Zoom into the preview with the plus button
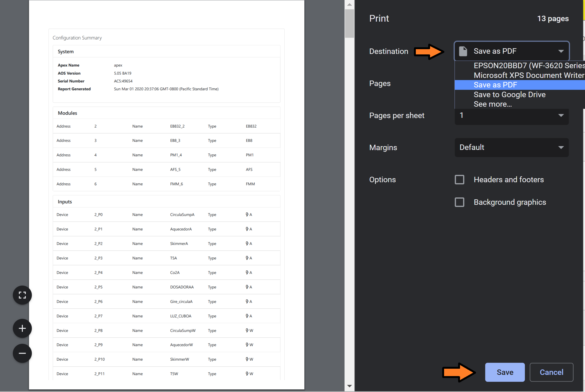The width and height of the screenshot is (585, 392). click(22, 328)
